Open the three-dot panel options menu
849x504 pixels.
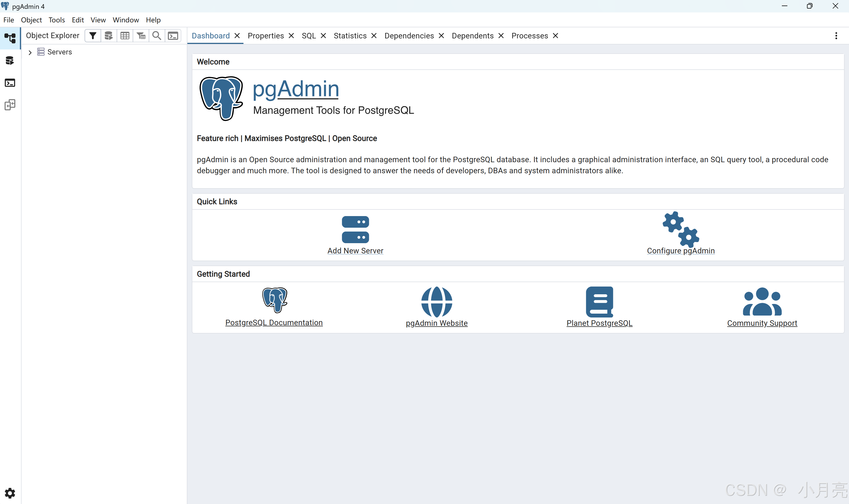tap(836, 36)
